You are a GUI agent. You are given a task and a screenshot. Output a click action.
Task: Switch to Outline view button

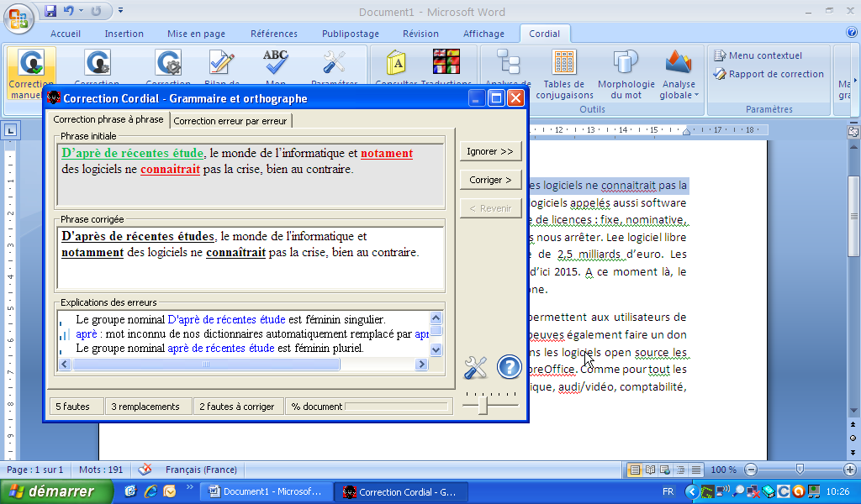[x=681, y=470]
